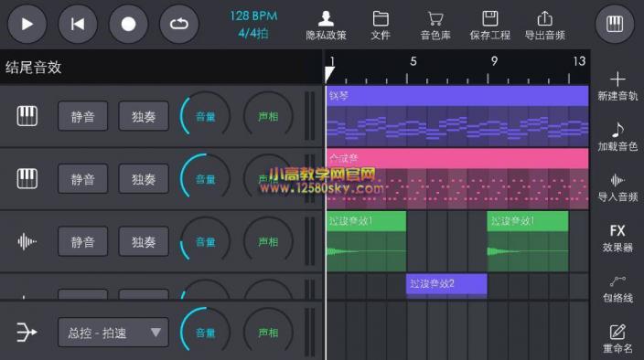This screenshot has height=360, width=644.
Task: Rename the track with 重命名
Action: tap(617, 339)
